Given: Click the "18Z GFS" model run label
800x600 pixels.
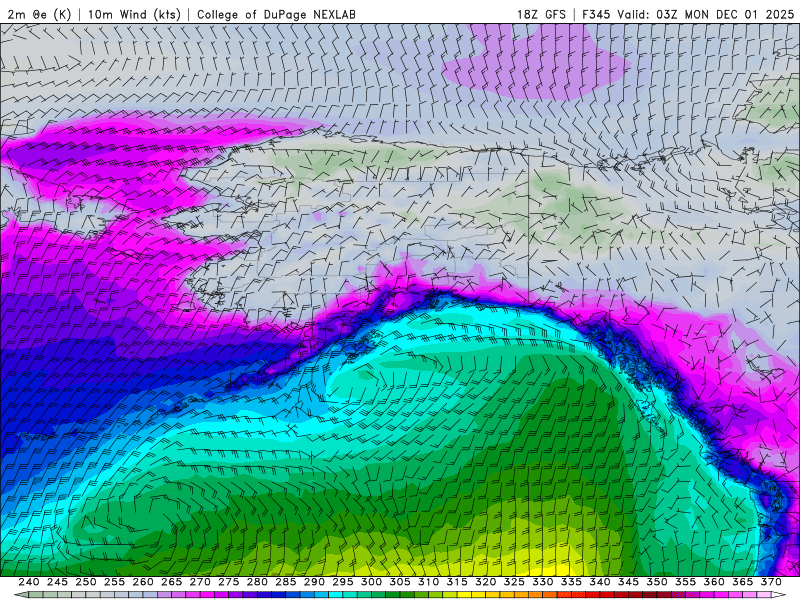Looking at the screenshot, I should click(541, 14).
